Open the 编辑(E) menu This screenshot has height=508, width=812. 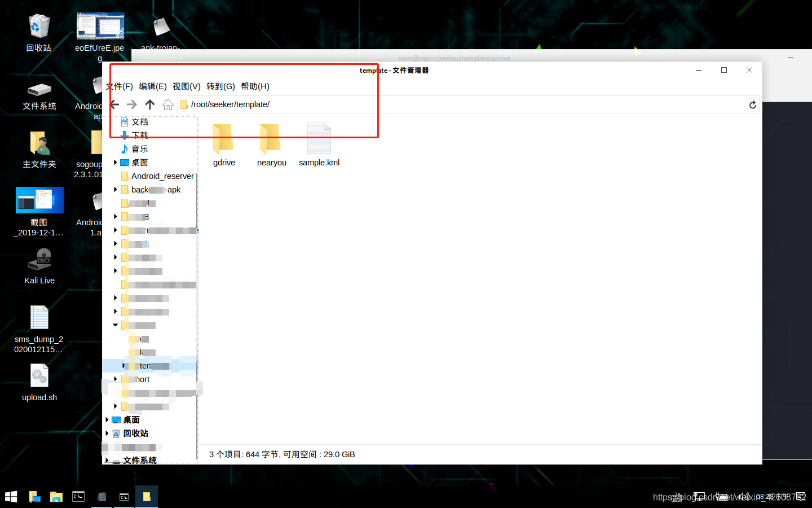(153, 86)
